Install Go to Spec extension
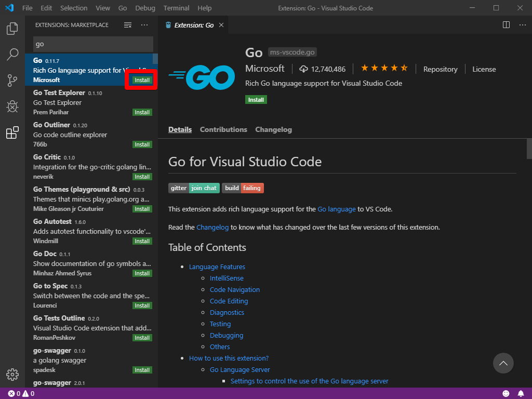 [142, 305]
